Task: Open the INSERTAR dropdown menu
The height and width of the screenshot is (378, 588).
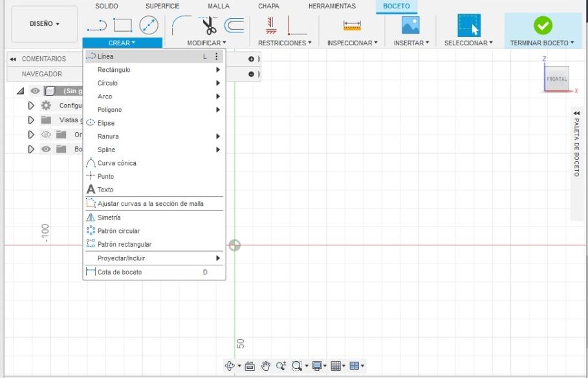Action: click(411, 43)
